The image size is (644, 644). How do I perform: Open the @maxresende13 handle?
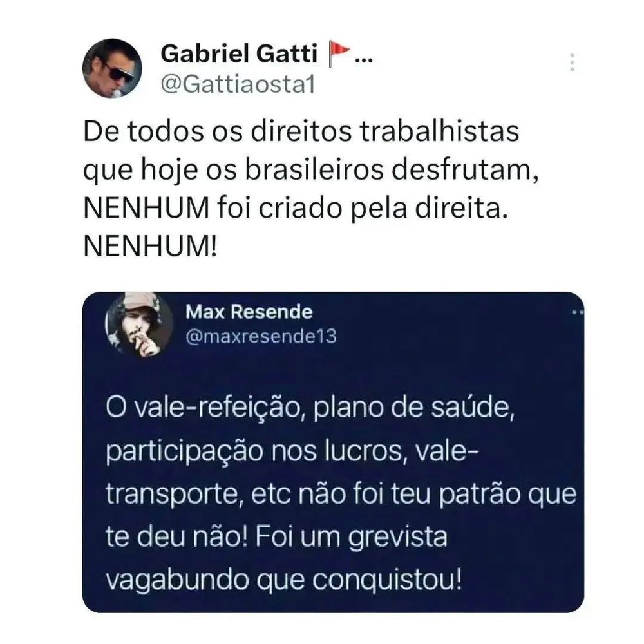click(261, 336)
